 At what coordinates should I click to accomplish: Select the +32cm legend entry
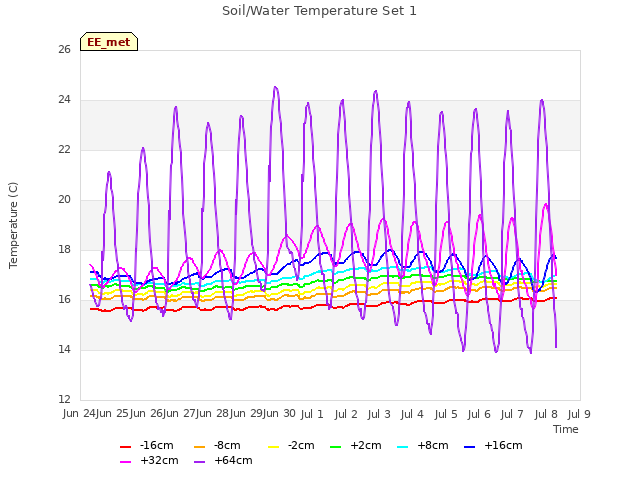[x=149, y=460]
